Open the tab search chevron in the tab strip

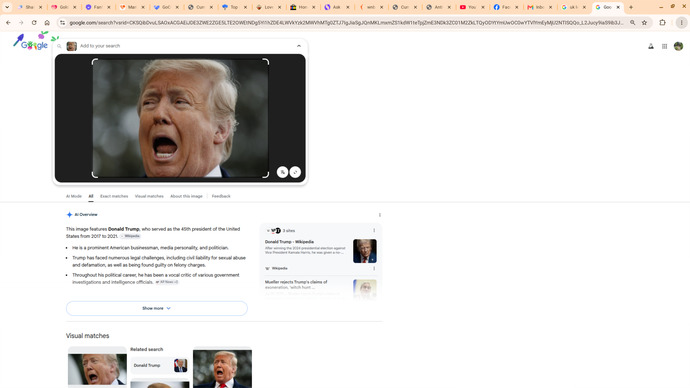point(7,7)
